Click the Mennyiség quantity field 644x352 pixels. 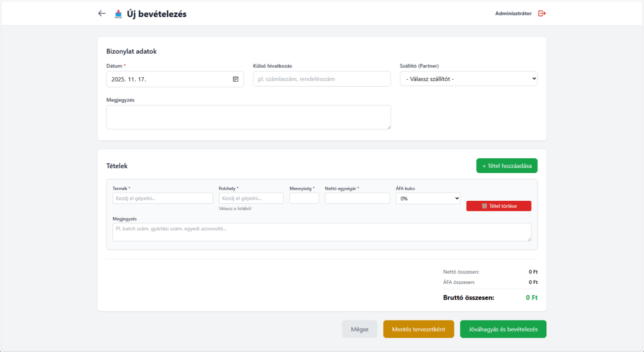pyautogui.click(x=304, y=198)
